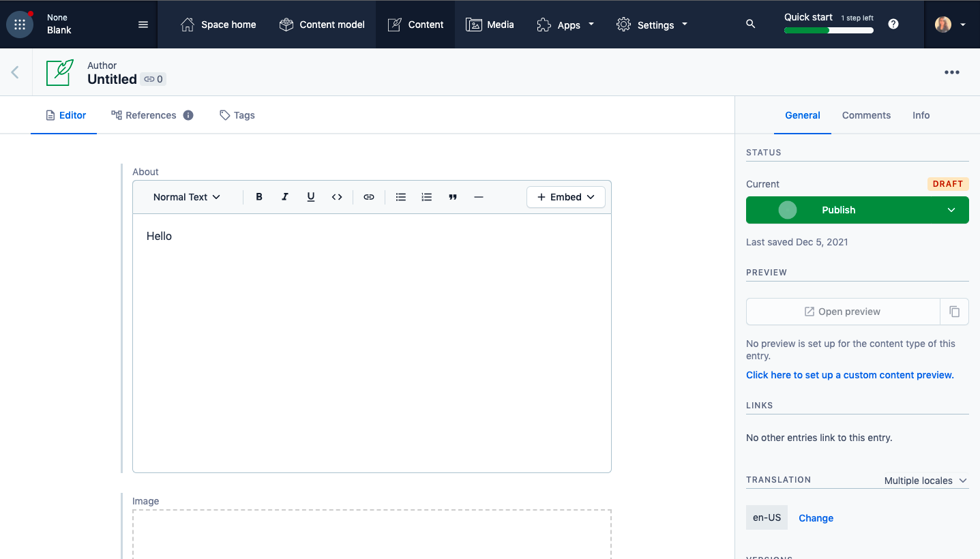Insert a code snippet using the code icon
This screenshot has width=980, height=559.
337,196
